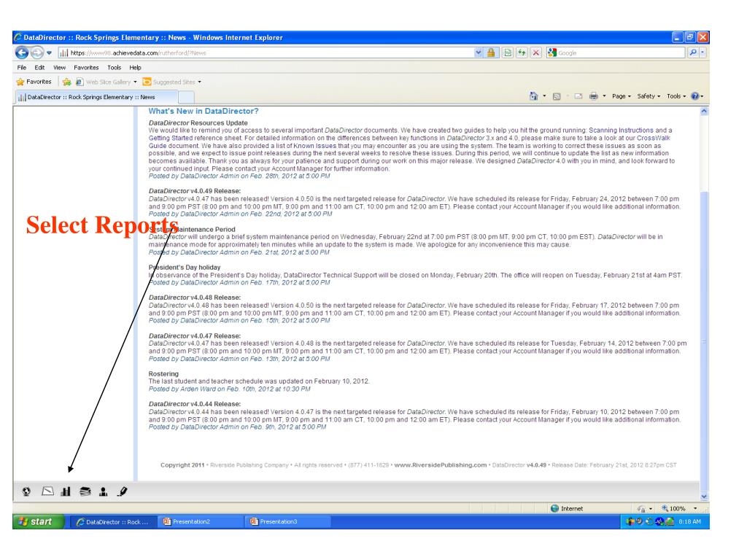747x560 pixels.
Task: Click the Known Issues link
Action: click(315, 146)
